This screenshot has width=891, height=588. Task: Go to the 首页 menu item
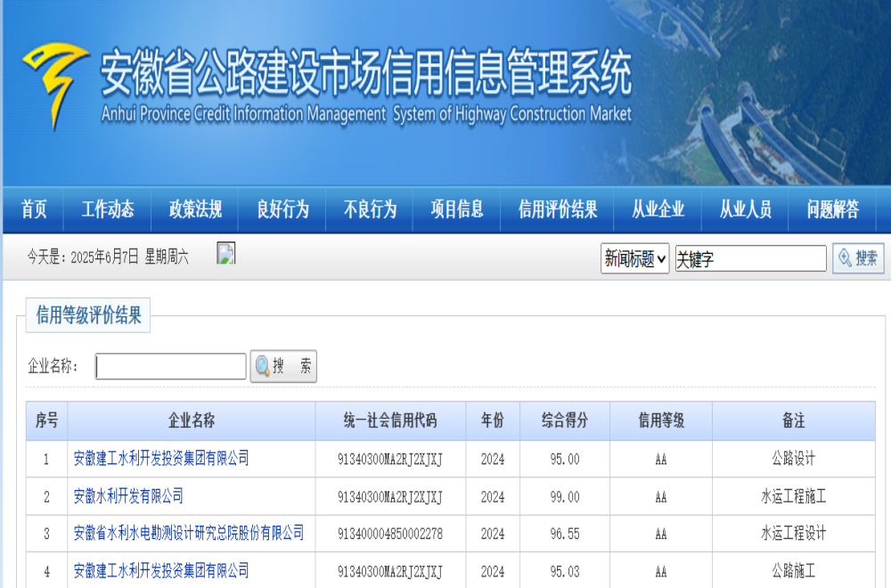click(x=34, y=210)
